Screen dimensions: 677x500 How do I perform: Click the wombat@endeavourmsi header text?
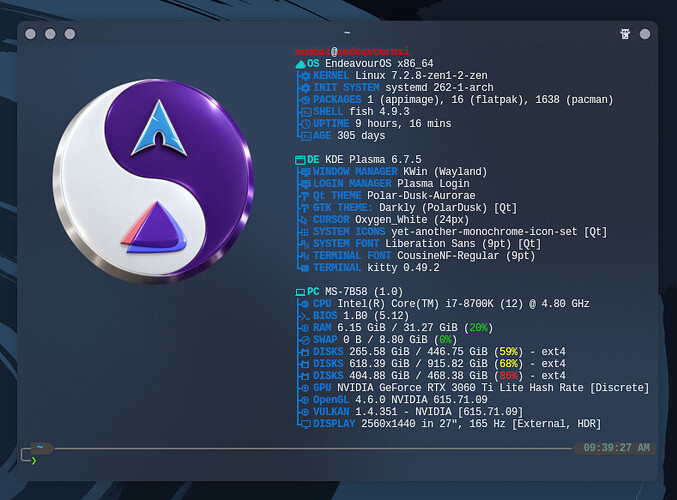point(352,51)
